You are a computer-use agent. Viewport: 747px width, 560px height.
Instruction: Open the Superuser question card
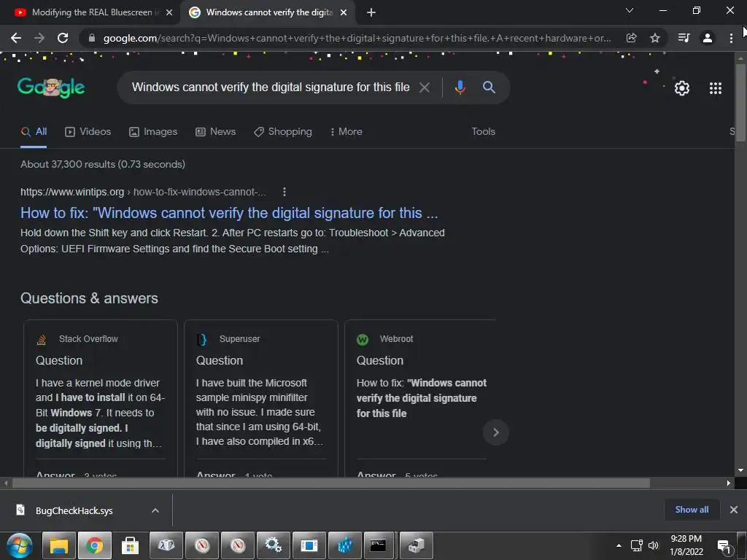pos(261,397)
